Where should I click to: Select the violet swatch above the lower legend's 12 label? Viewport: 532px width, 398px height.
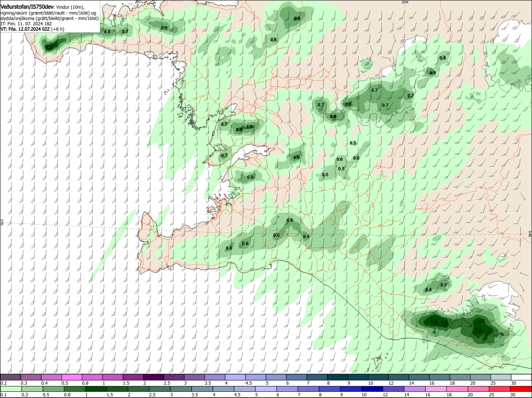point(393,389)
